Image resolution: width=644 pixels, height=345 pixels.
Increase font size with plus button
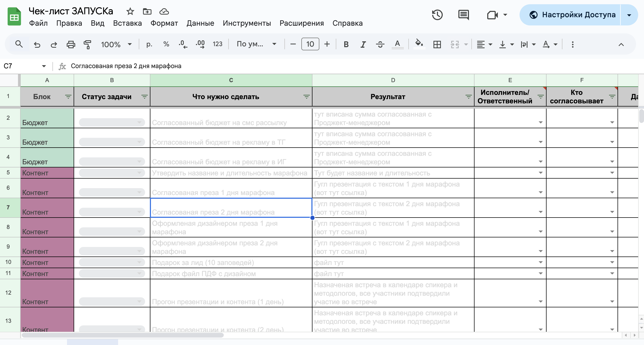pyautogui.click(x=327, y=44)
